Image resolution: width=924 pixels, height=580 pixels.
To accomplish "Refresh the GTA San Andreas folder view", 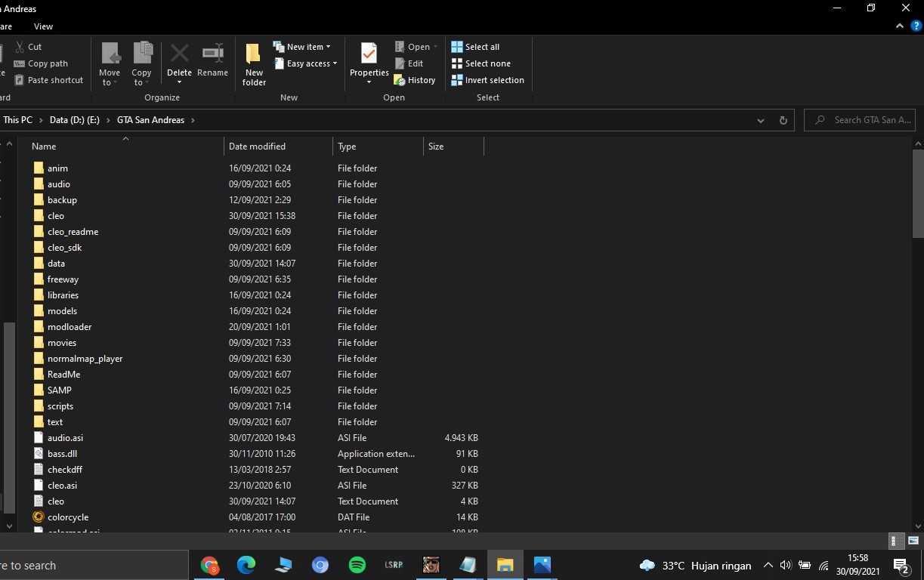I will click(x=783, y=120).
